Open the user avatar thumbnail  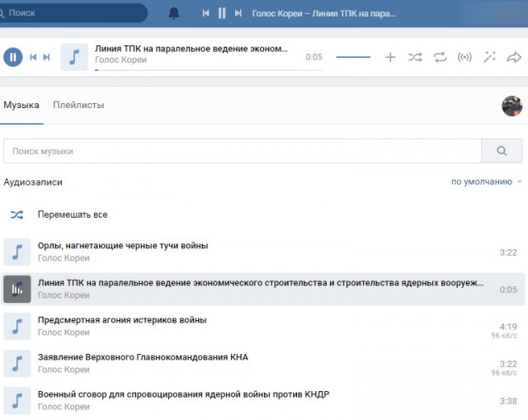click(511, 106)
